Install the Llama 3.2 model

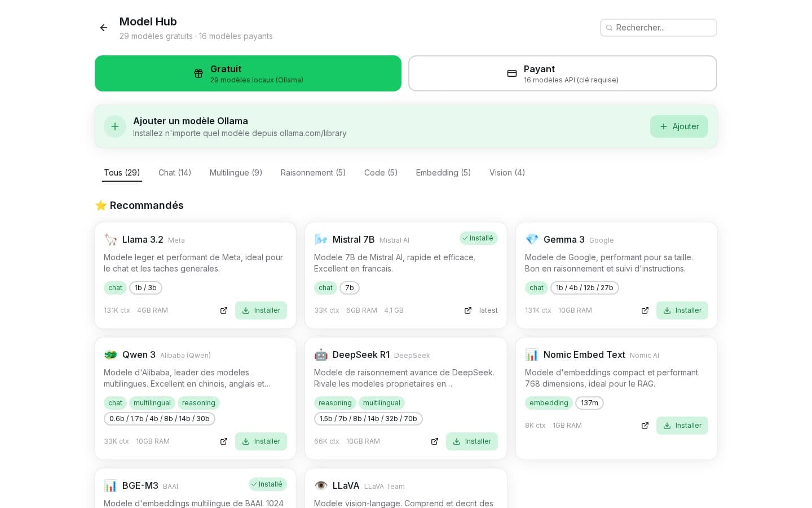261,310
